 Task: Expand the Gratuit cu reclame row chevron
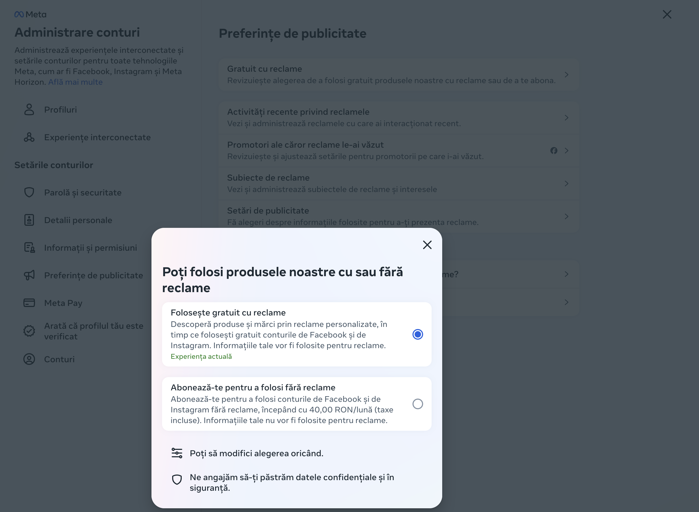566,75
